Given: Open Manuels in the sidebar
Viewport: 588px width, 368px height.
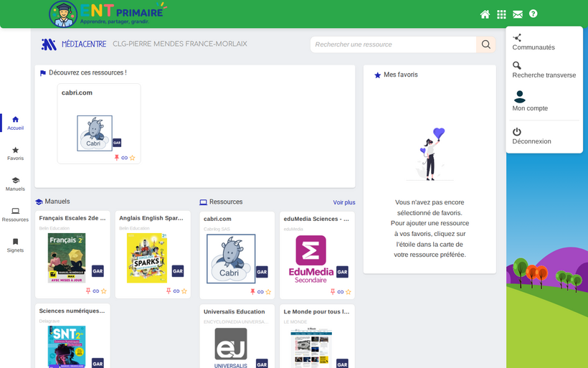Looking at the screenshot, I should click(15, 184).
